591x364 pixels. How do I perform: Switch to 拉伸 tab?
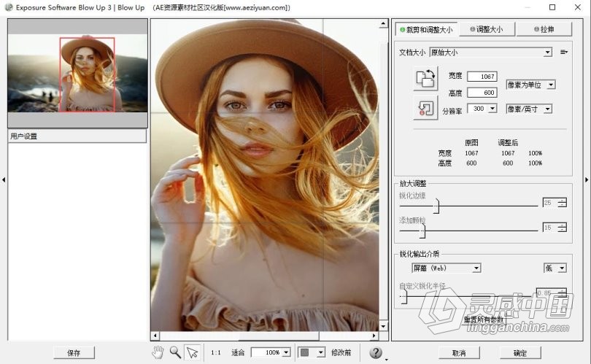[544, 29]
